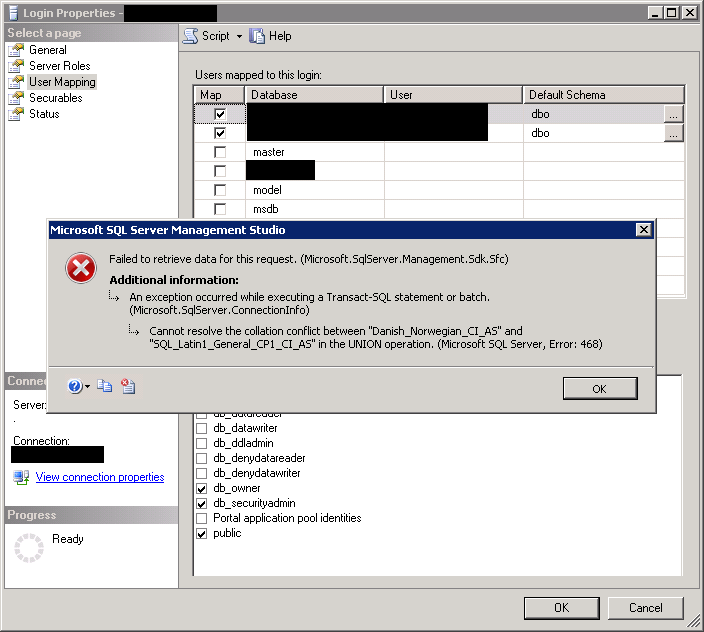Go to the General page
Screen dimensions: 704x632
(x=48, y=50)
